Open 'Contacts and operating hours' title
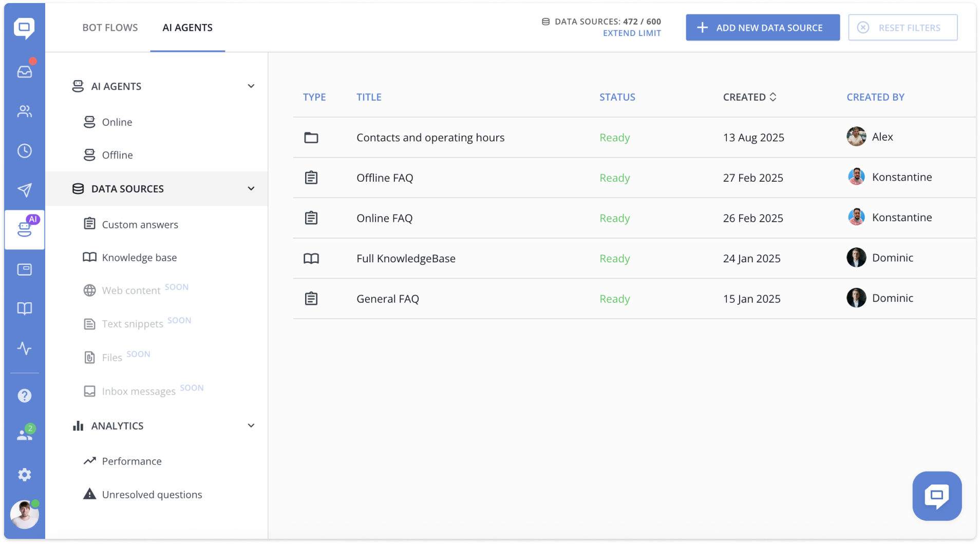 coord(430,138)
